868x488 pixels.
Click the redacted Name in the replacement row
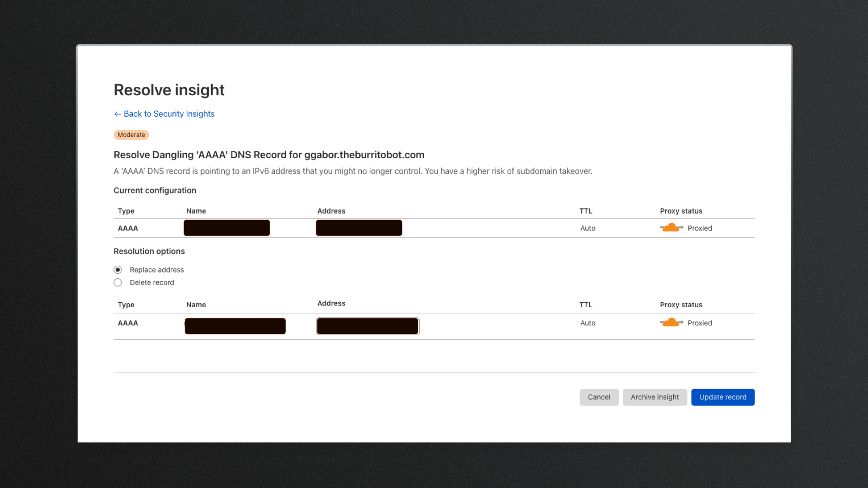point(235,326)
